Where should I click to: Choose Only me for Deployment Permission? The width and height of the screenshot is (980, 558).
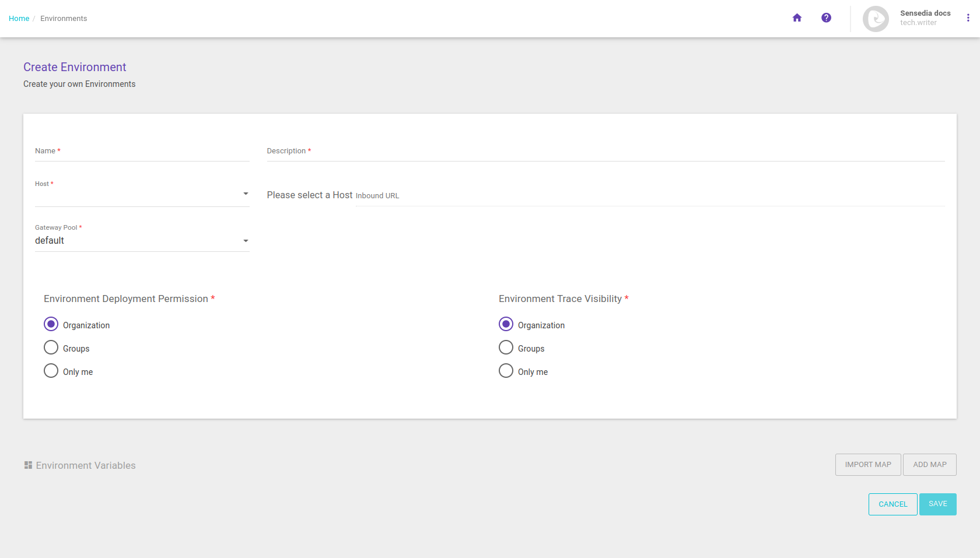pos(51,371)
